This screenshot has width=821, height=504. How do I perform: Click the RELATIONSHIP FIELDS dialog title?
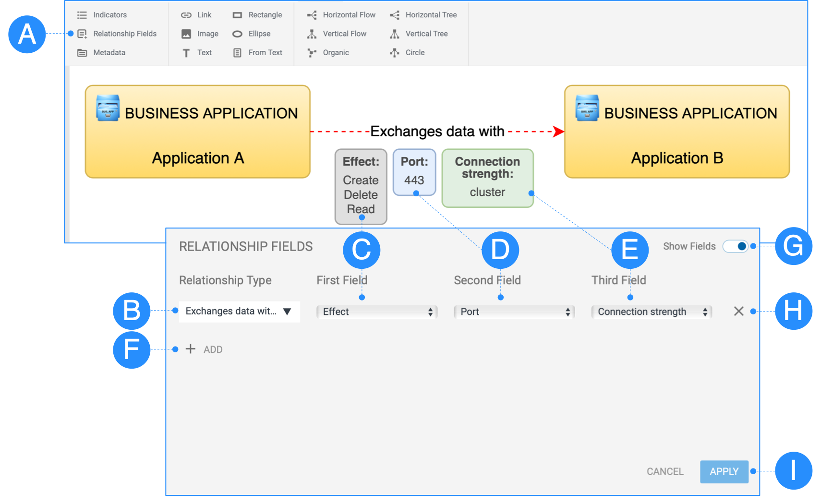[246, 246]
